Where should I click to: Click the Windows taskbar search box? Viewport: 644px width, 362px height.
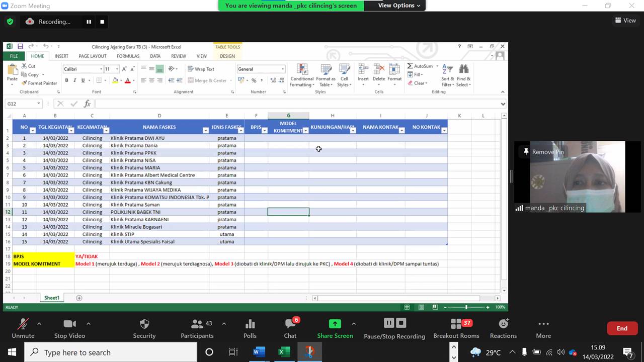click(111, 352)
